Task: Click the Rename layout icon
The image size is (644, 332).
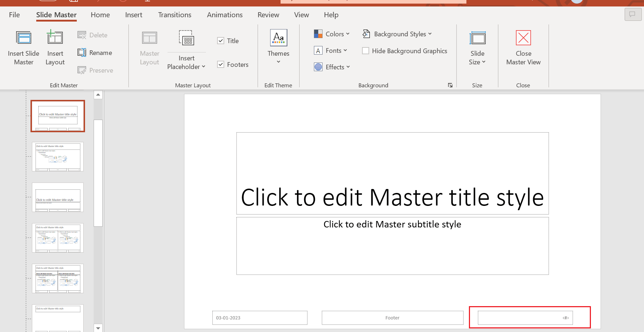Action: click(82, 53)
